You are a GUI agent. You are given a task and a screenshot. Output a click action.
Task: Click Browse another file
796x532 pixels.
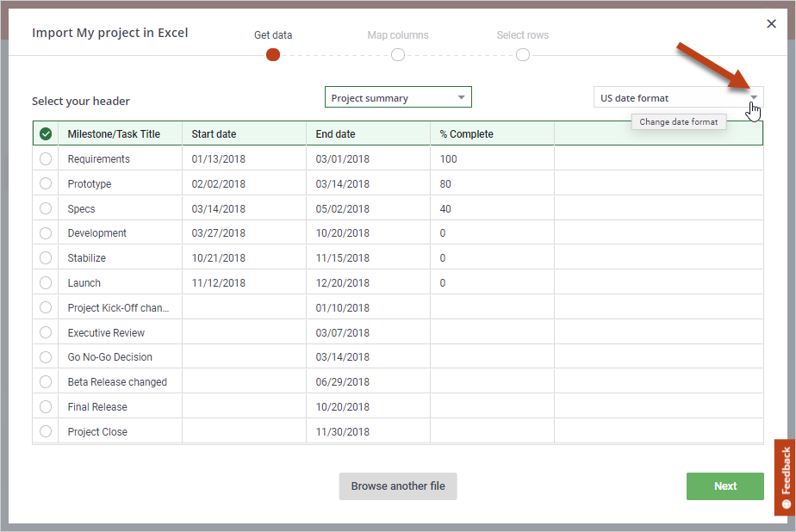tap(398, 486)
